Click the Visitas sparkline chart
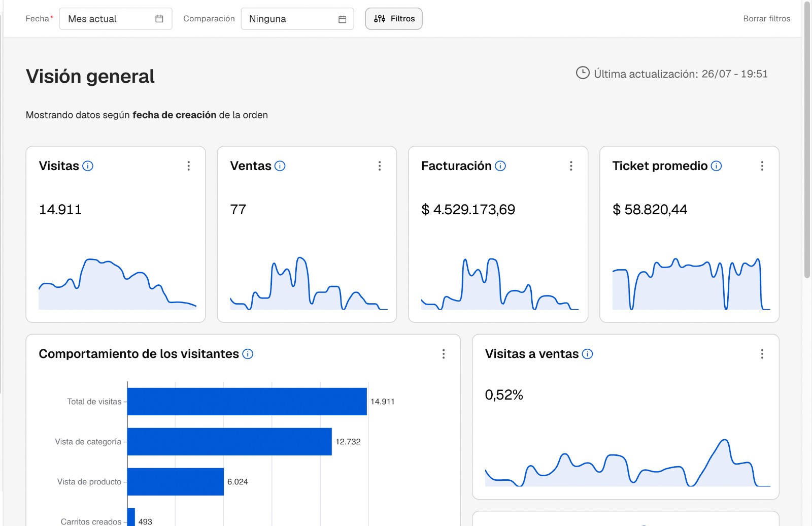This screenshot has height=526, width=812. 117,284
